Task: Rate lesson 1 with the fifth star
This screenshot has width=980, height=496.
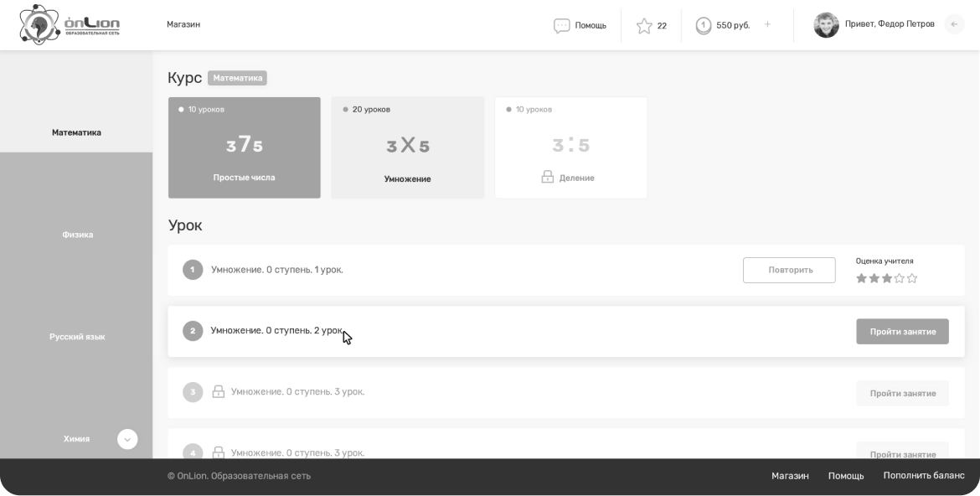Action: [912, 278]
